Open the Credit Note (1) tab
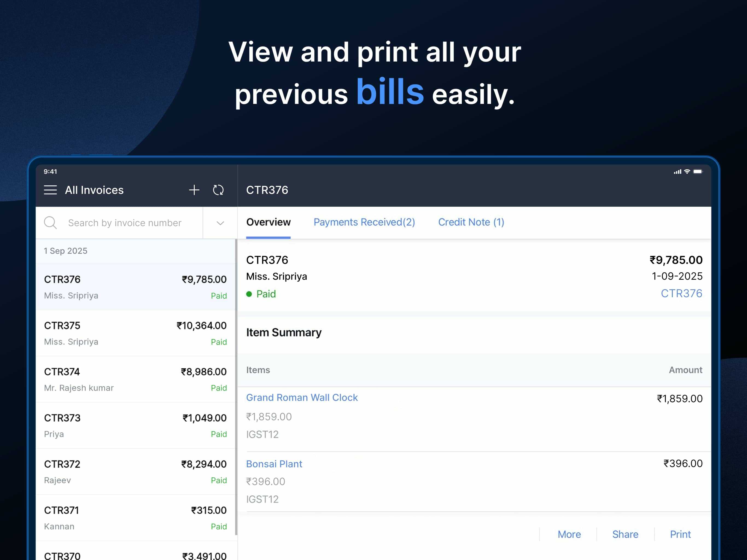 click(x=471, y=222)
